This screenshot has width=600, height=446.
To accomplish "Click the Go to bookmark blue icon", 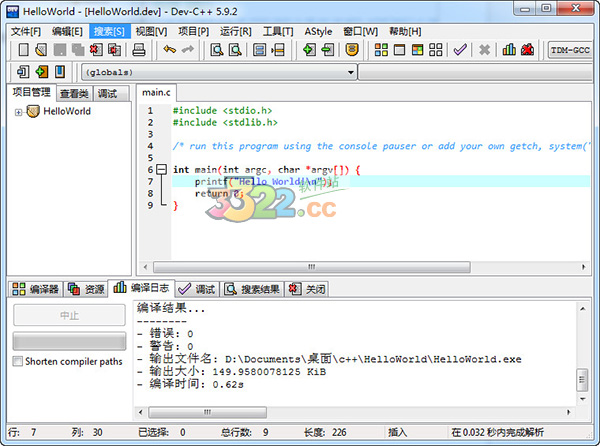I will tap(60, 72).
